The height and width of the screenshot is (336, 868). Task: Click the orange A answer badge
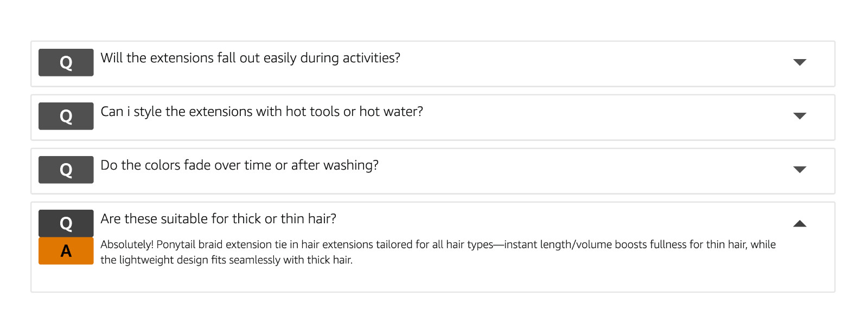pos(66,251)
